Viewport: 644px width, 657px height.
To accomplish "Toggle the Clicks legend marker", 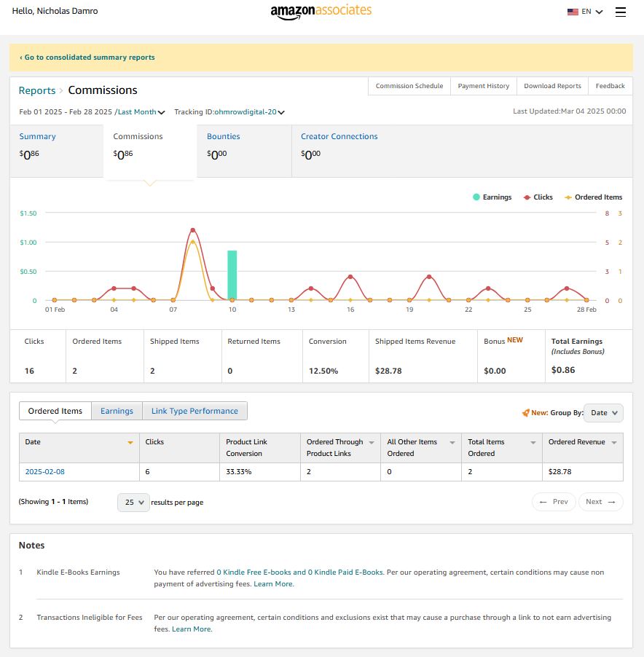I will 527,197.
